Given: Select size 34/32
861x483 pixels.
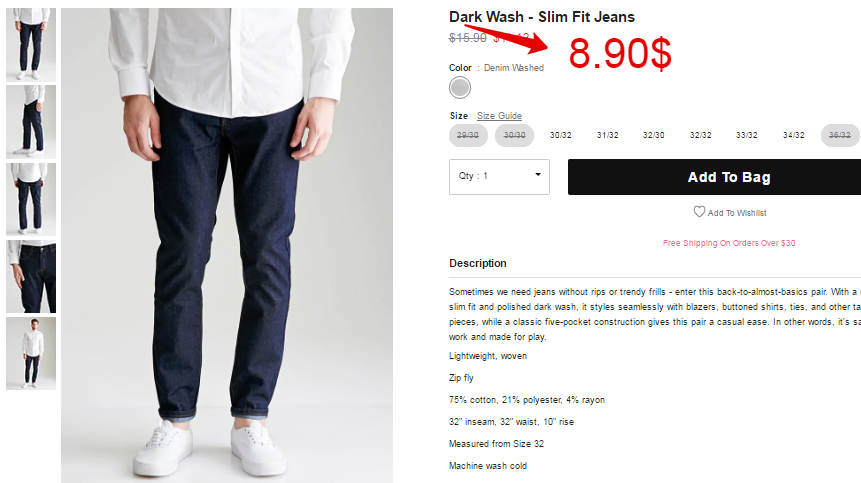Looking at the screenshot, I should pos(793,135).
